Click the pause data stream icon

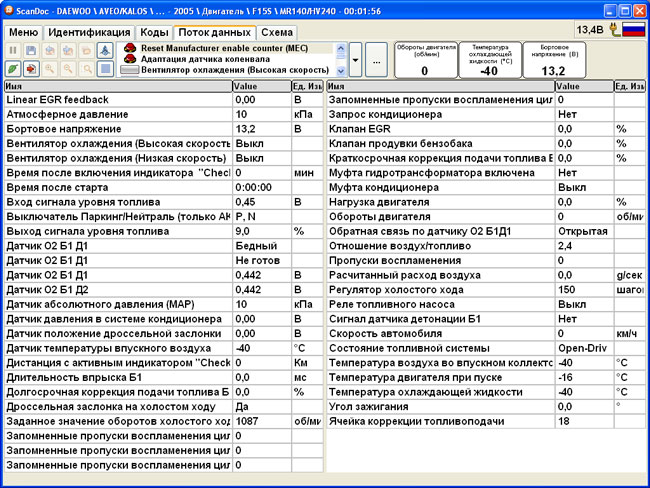(13, 50)
